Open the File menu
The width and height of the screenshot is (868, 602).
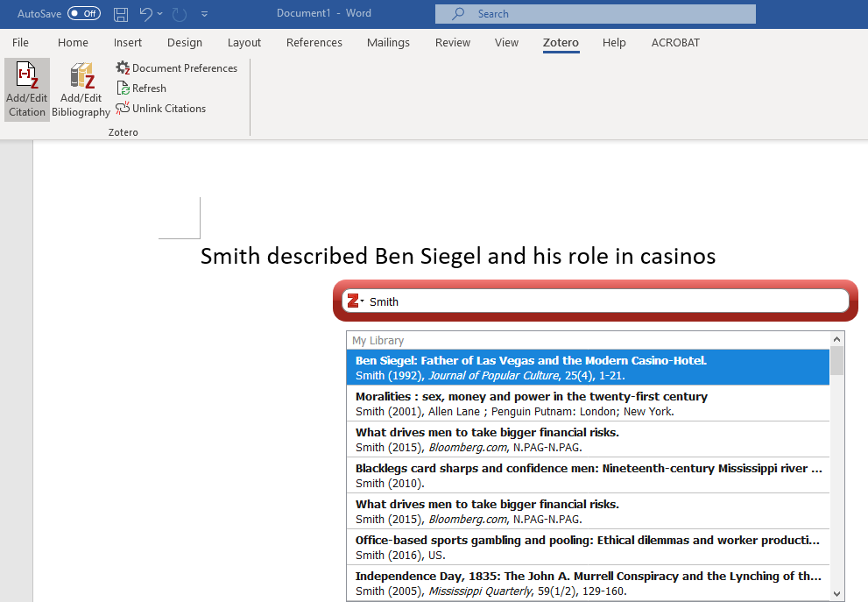(20, 43)
